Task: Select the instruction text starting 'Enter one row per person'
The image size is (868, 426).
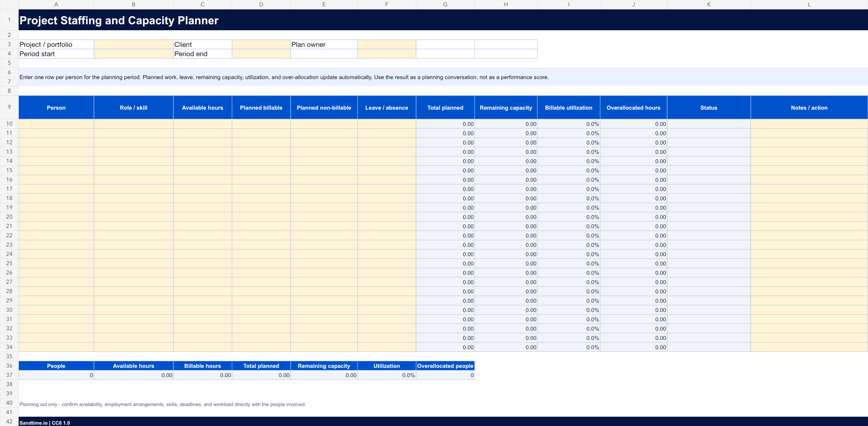Action: coord(284,77)
